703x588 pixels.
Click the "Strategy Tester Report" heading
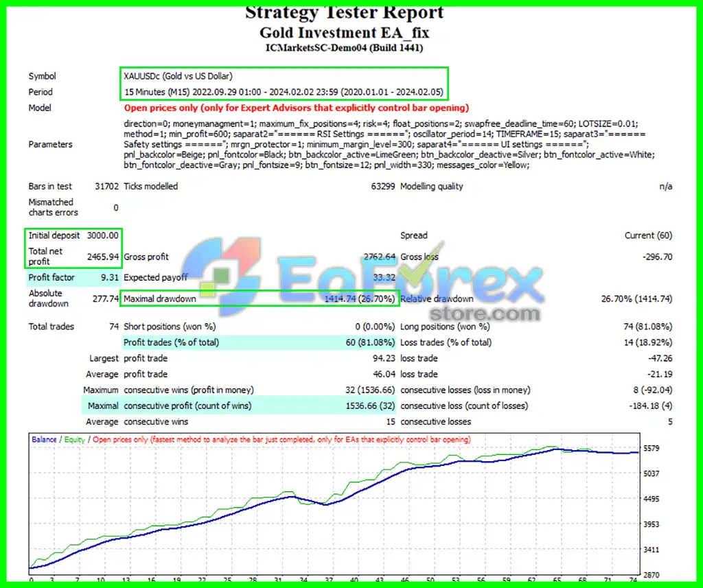(345, 12)
